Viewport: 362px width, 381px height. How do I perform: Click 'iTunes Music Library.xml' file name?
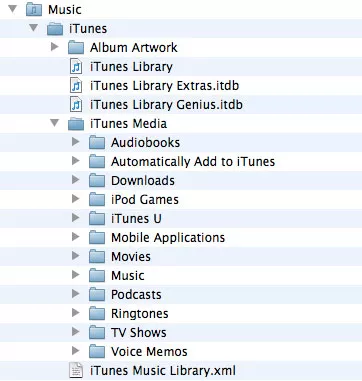pos(163,370)
